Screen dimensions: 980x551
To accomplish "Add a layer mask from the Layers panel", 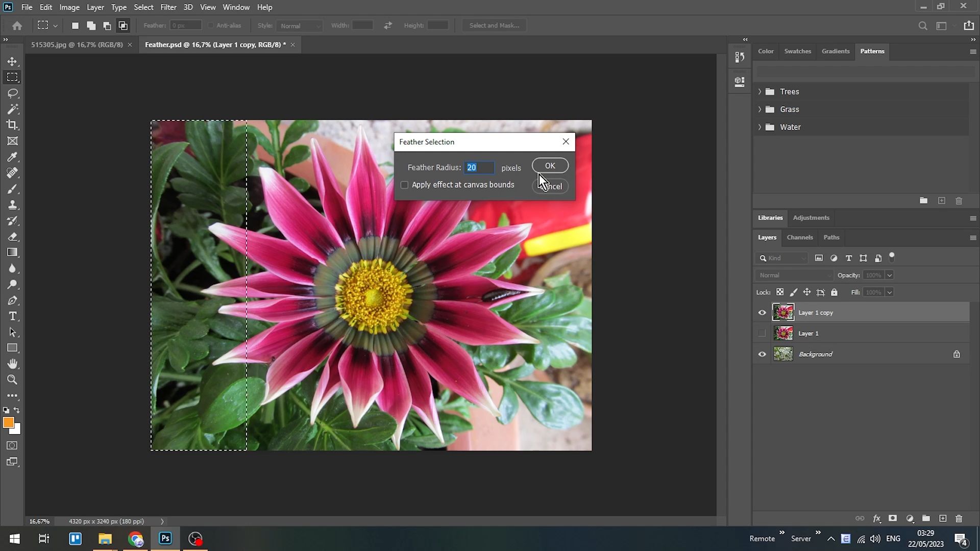I will [x=893, y=518].
